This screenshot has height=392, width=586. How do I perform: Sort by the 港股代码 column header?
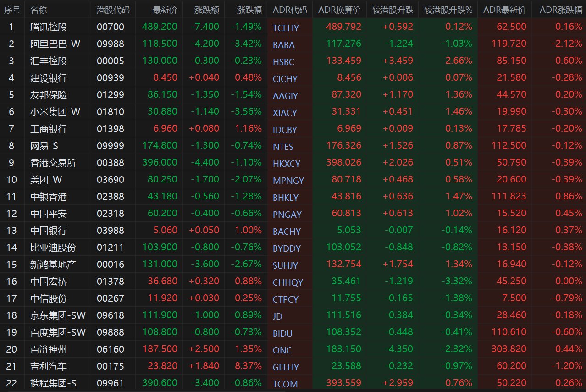[113, 10]
